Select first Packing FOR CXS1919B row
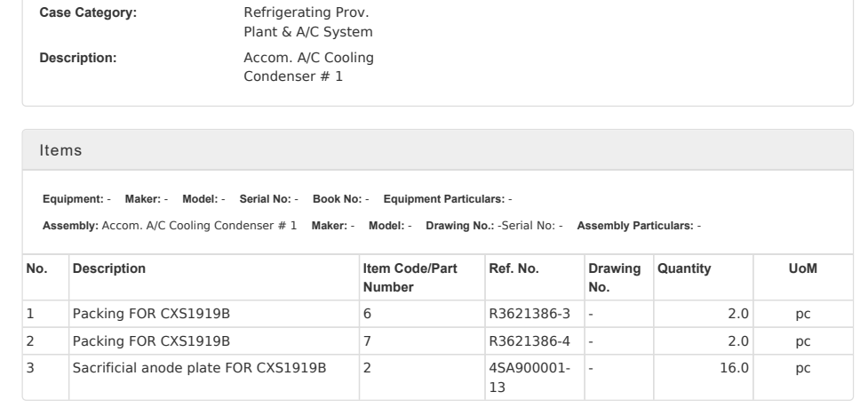The width and height of the screenshot is (868, 416). click(152, 315)
